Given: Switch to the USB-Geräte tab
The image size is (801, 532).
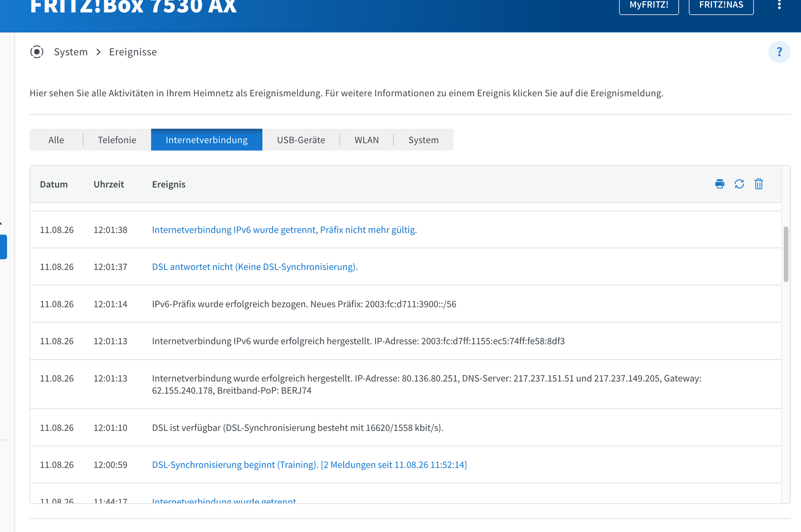Looking at the screenshot, I should pyautogui.click(x=301, y=140).
